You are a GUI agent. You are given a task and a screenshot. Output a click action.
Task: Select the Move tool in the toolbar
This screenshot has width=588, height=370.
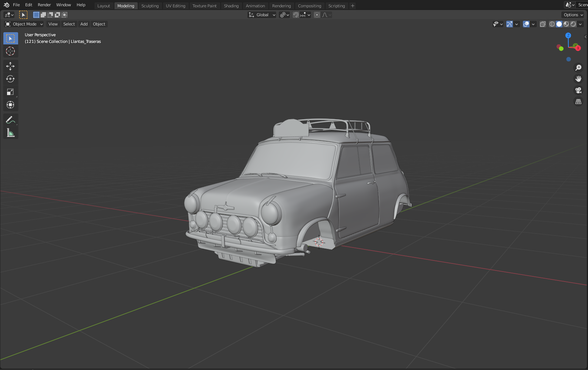[10, 66]
